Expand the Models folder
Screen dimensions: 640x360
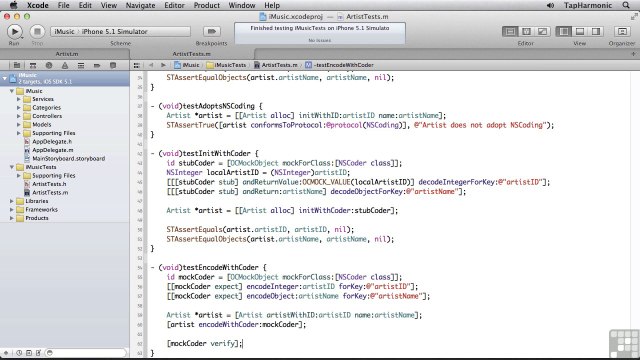click(x=19, y=124)
